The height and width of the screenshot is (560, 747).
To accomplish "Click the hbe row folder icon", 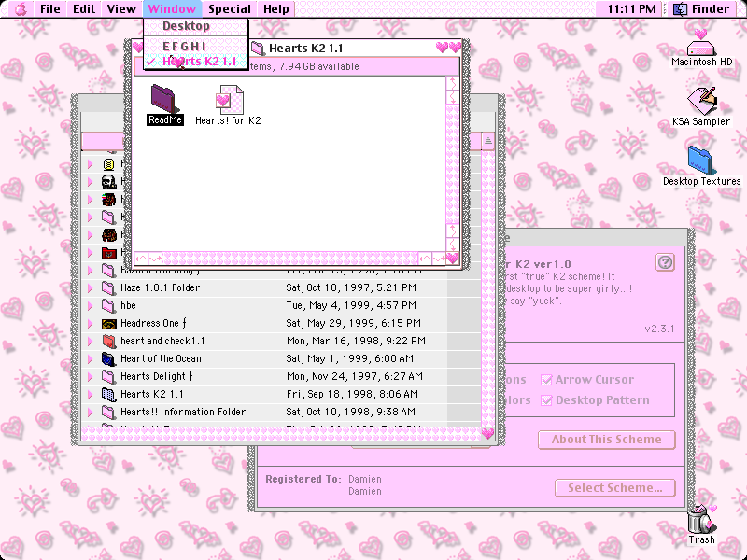I will (x=108, y=305).
